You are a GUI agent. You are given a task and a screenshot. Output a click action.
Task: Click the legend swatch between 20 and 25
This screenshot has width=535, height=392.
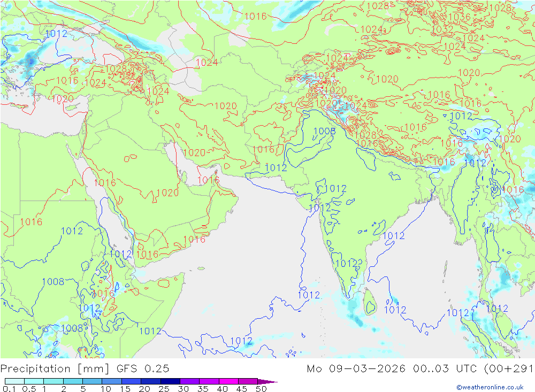tap(150, 381)
